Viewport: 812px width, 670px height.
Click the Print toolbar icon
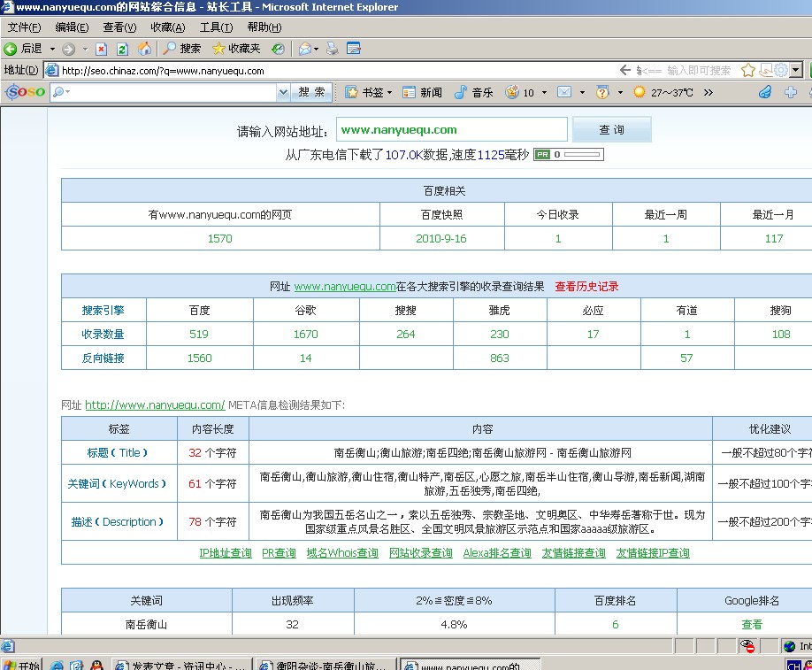[333, 49]
